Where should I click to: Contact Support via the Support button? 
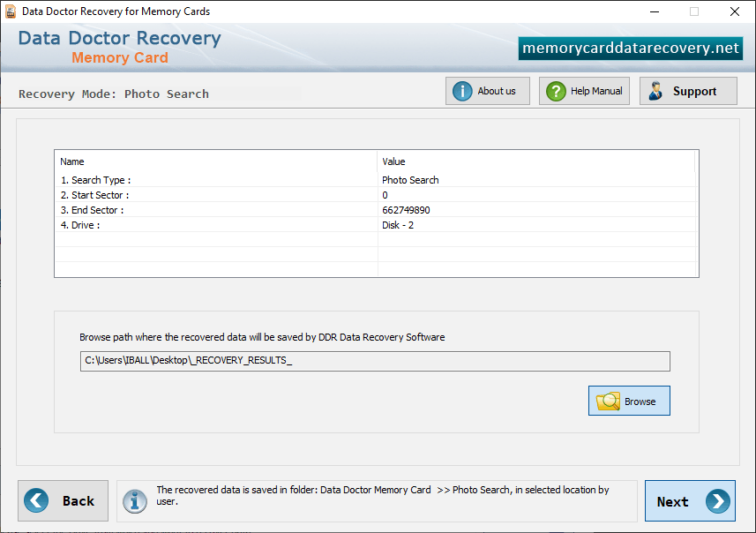click(x=688, y=91)
